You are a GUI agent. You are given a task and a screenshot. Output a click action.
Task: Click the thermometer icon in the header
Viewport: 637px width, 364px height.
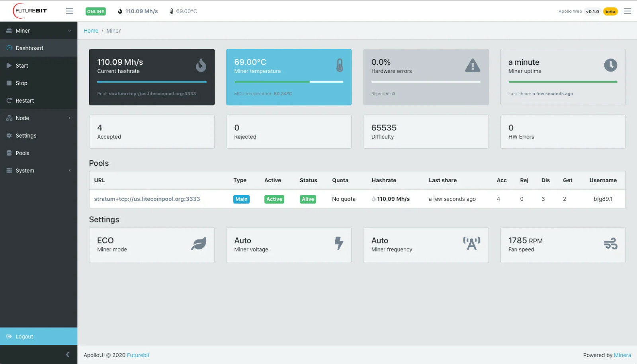[172, 11]
